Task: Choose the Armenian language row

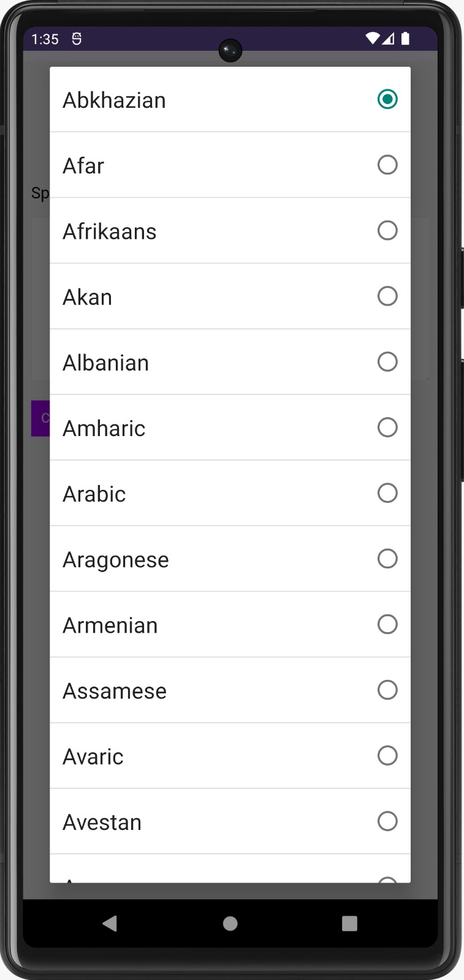Action: 230,625
